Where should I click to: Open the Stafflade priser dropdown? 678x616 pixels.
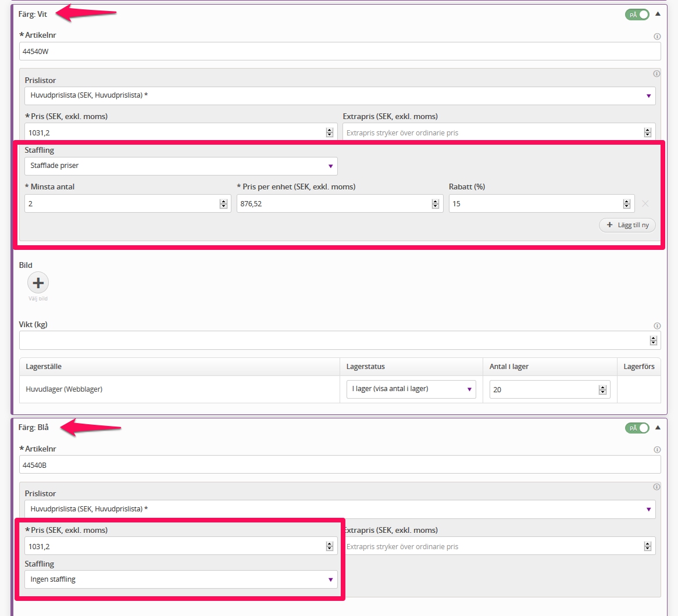[181, 166]
